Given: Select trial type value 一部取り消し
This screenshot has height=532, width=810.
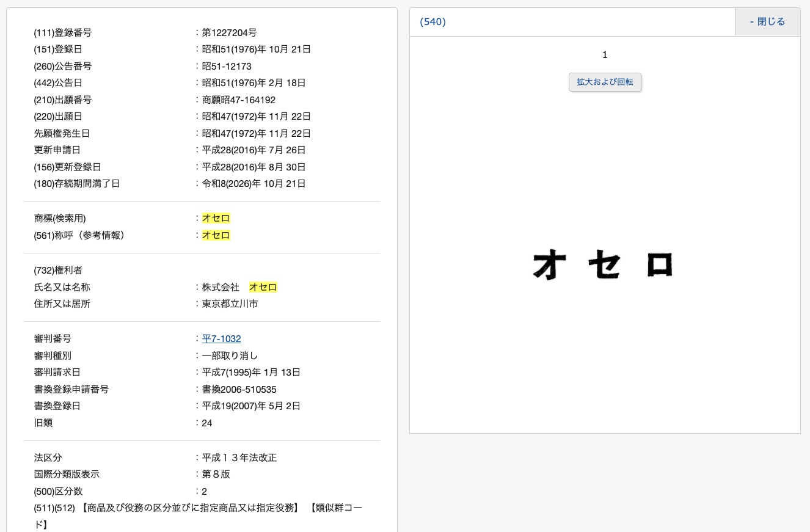Looking at the screenshot, I should click(230, 355).
